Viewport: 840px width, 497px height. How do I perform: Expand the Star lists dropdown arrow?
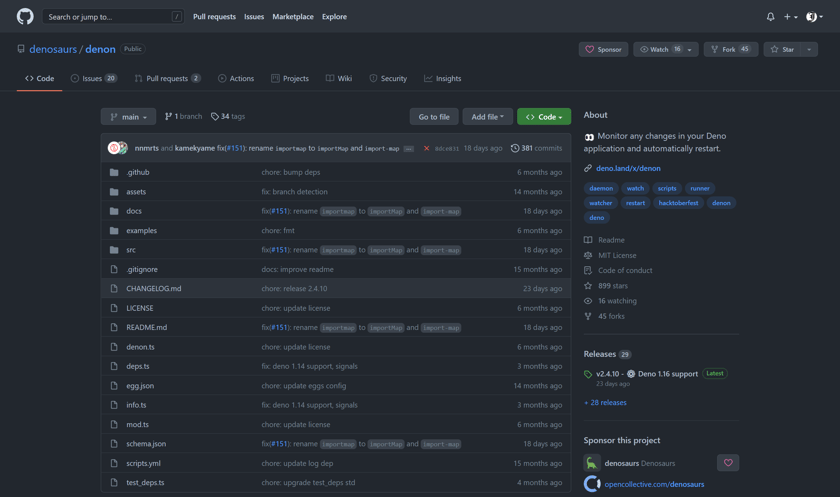(x=809, y=49)
